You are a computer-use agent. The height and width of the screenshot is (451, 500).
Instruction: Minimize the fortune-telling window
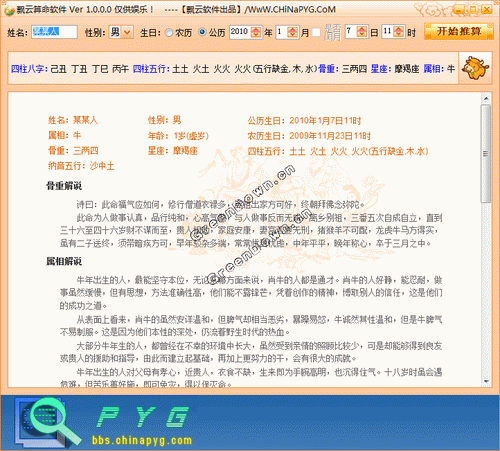(459, 10)
